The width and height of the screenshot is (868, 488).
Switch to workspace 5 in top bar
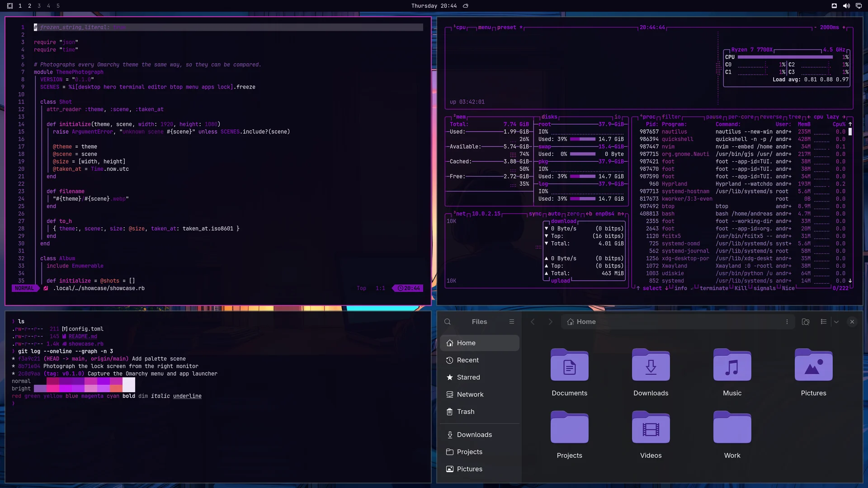(58, 6)
